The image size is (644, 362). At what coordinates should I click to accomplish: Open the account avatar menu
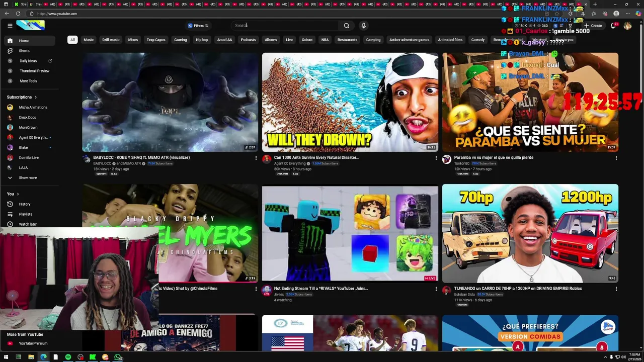tap(627, 26)
